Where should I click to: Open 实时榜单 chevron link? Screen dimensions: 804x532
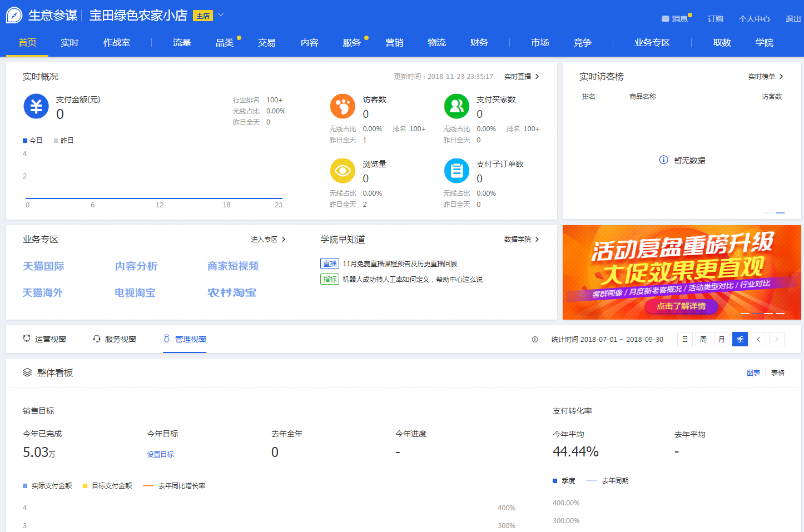[766, 77]
